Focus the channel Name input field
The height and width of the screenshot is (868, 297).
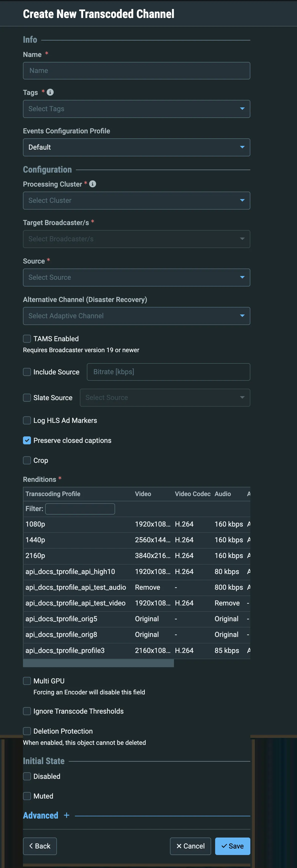[136, 70]
